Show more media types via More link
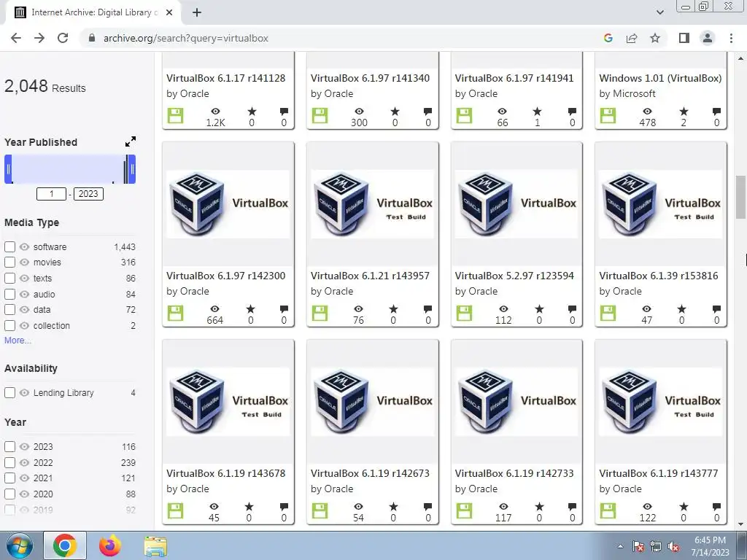The image size is (747, 560). click(x=18, y=341)
